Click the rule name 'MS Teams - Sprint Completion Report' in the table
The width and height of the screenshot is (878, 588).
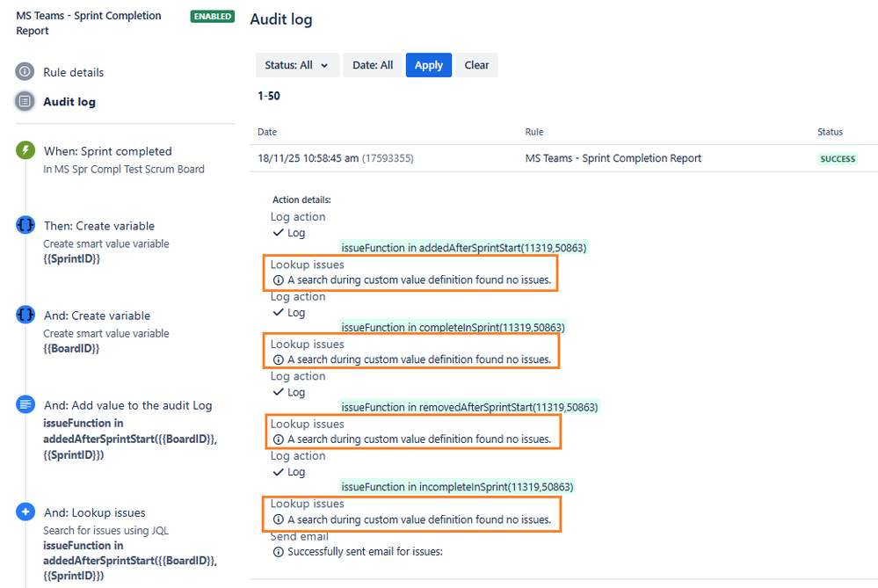tap(613, 158)
